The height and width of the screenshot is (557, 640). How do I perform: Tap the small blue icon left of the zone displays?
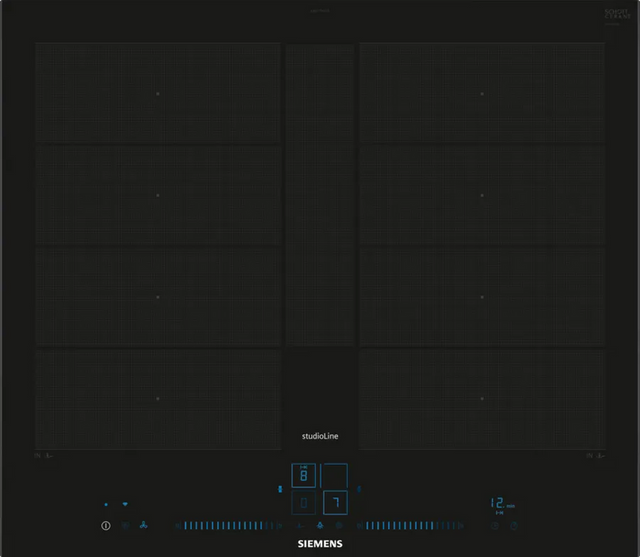coord(280,489)
